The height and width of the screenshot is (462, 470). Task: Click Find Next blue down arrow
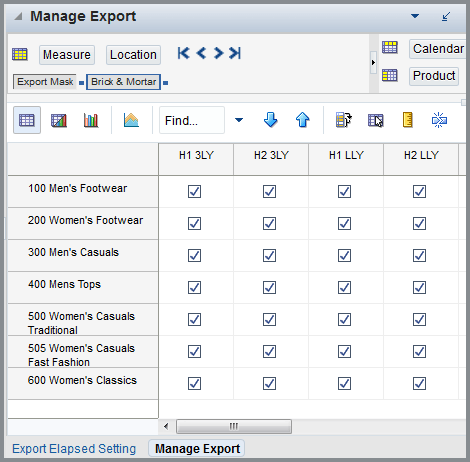coord(270,120)
